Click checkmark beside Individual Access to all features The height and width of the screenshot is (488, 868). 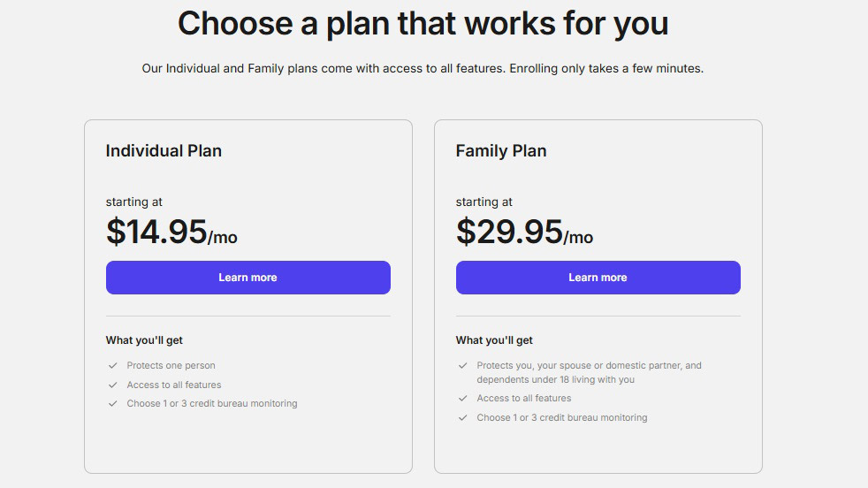[113, 385]
